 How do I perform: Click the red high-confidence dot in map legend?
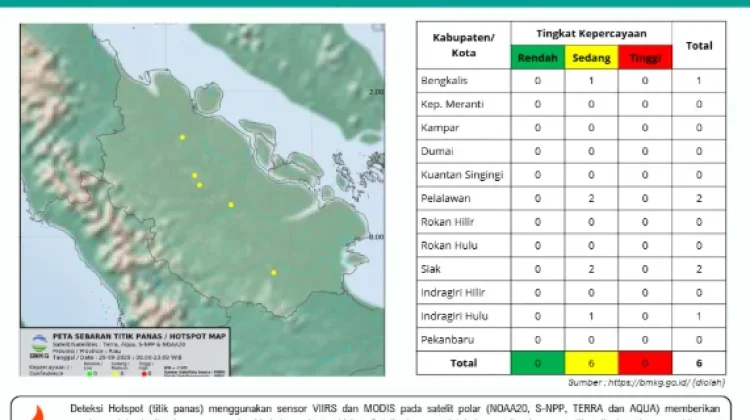[x=144, y=374]
